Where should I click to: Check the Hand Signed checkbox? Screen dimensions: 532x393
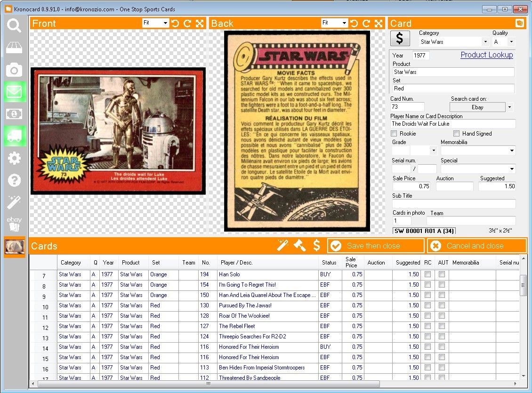tap(456, 134)
